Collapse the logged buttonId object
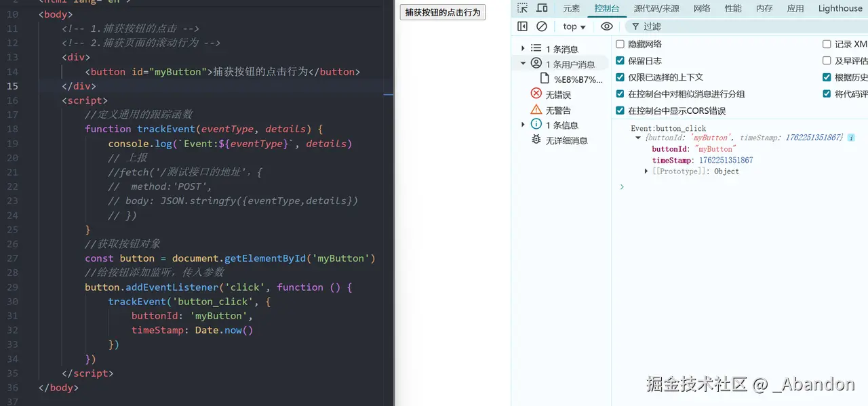This screenshot has height=406, width=868. pos(638,138)
